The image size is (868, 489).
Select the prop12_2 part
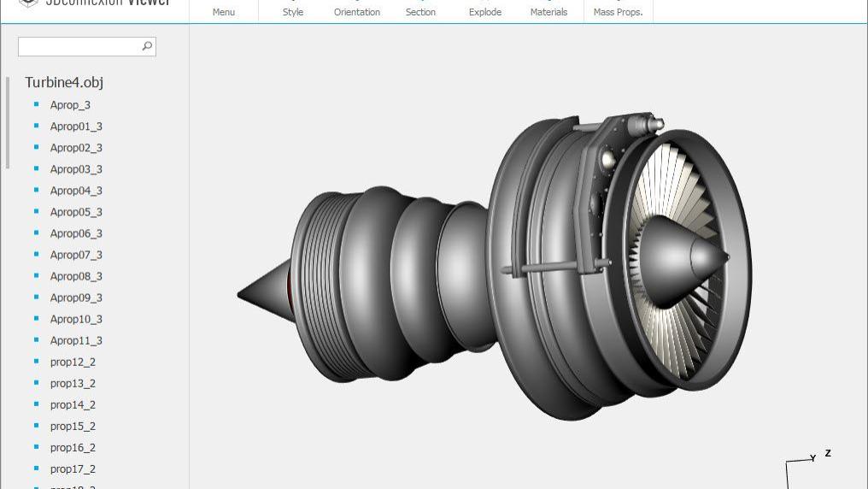73,362
